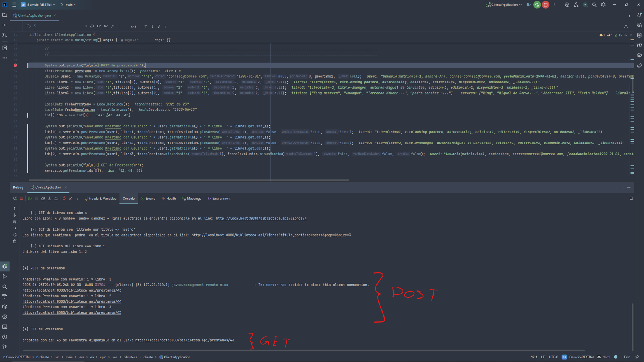The width and height of the screenshot is (644, 362).
Task: Open the Problems tool window icon
Action: click(x=5, y=337)
